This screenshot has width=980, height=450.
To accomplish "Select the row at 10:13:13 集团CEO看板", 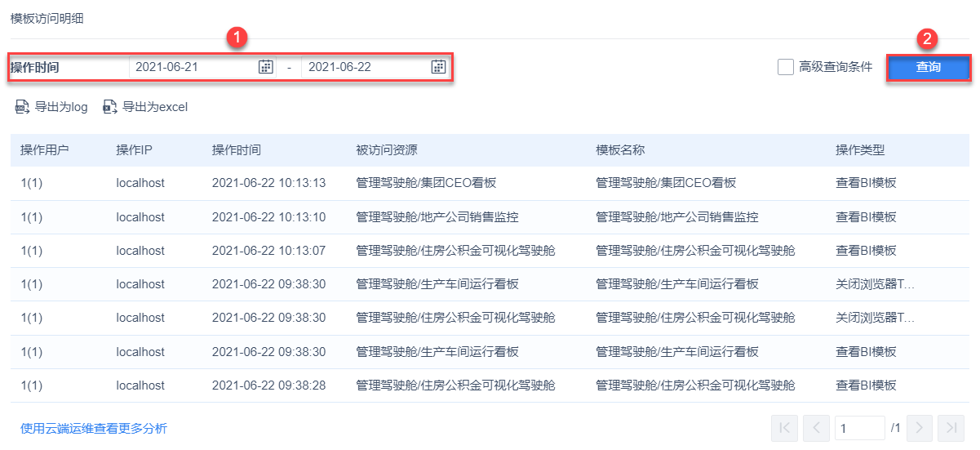I will coord(490,183).
